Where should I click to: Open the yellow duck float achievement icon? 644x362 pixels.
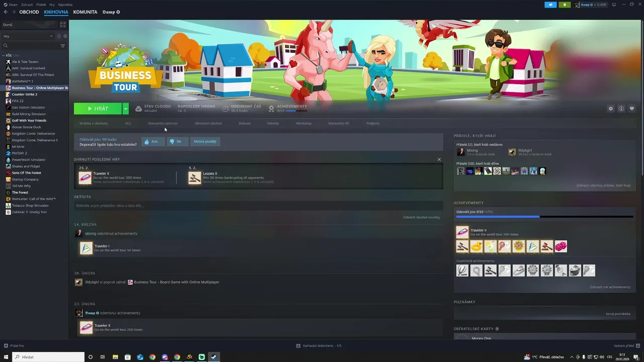[476, 246]
